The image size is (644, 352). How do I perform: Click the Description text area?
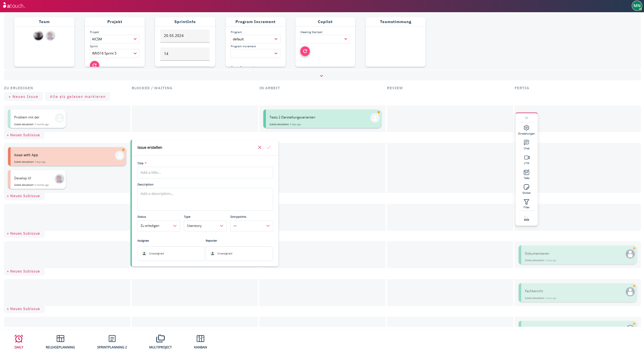pyautogui.click(x=205, y=199)
